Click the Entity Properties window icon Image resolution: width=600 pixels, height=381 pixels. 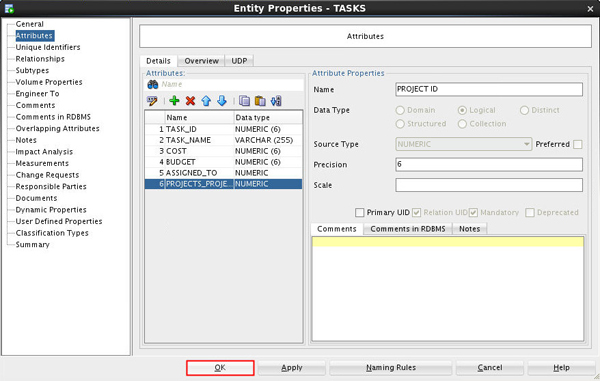(9, 8)
